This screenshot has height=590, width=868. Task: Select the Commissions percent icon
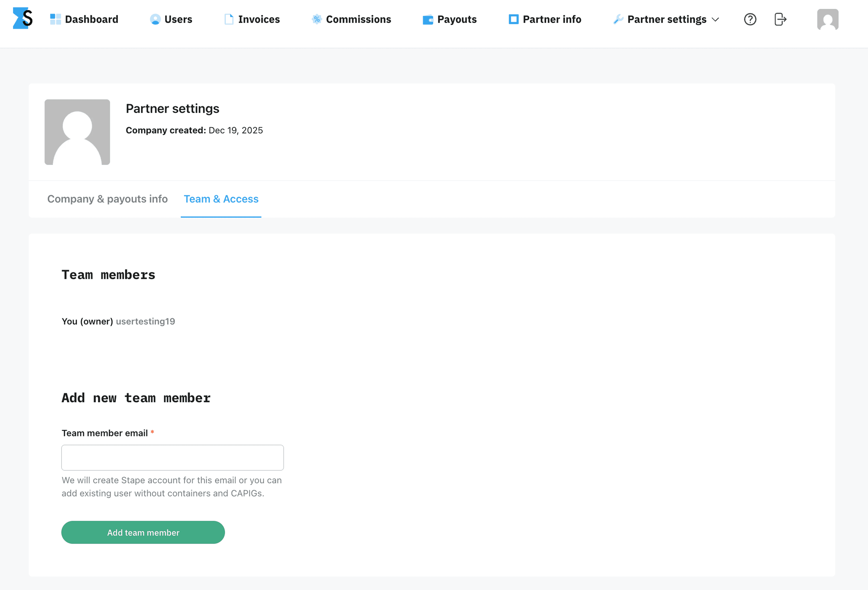click(x=316, y=19)
